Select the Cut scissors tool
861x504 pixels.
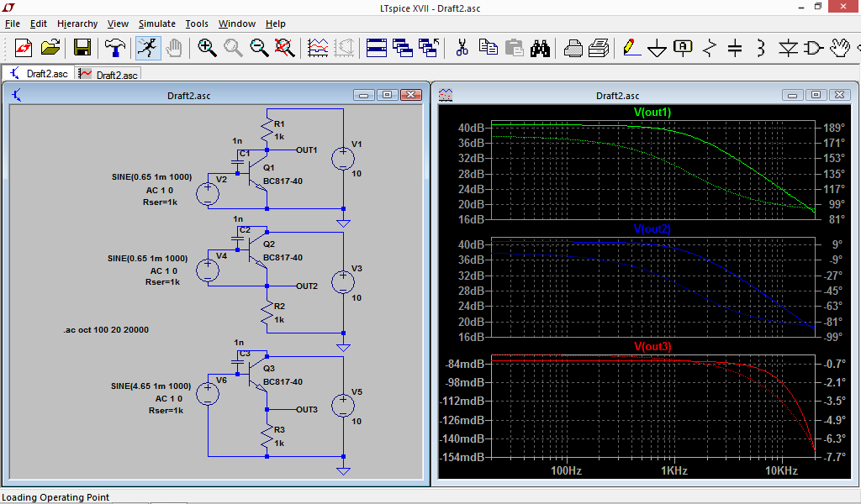pyautogui.click(x=462, y=48)
